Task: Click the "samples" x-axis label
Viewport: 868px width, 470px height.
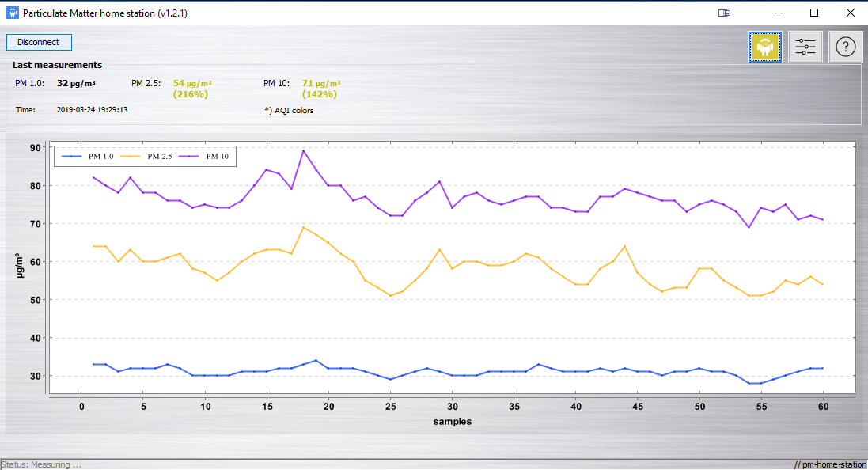Action: click(x=452, y=422)
